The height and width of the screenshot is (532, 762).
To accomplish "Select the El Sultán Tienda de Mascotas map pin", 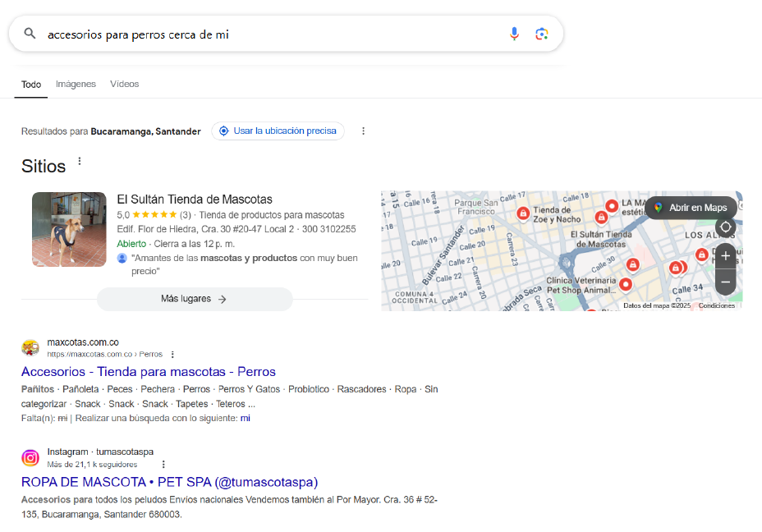I will pos(601,217).
